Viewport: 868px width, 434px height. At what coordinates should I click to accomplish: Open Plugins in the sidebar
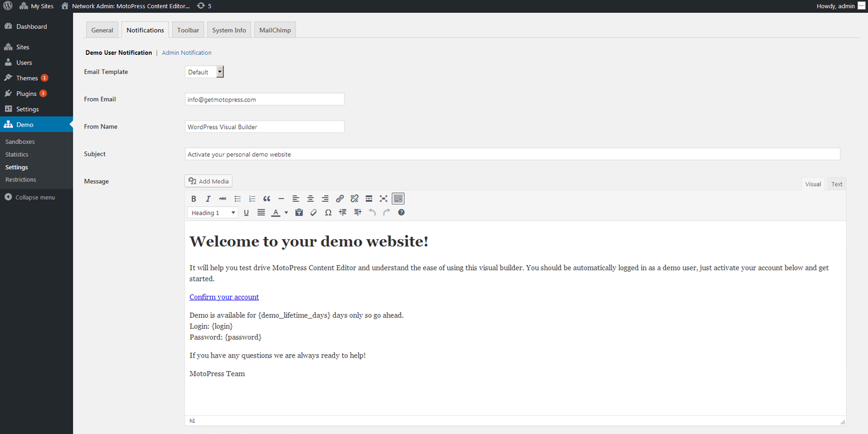pyautogui.click(x=36, y=93)
